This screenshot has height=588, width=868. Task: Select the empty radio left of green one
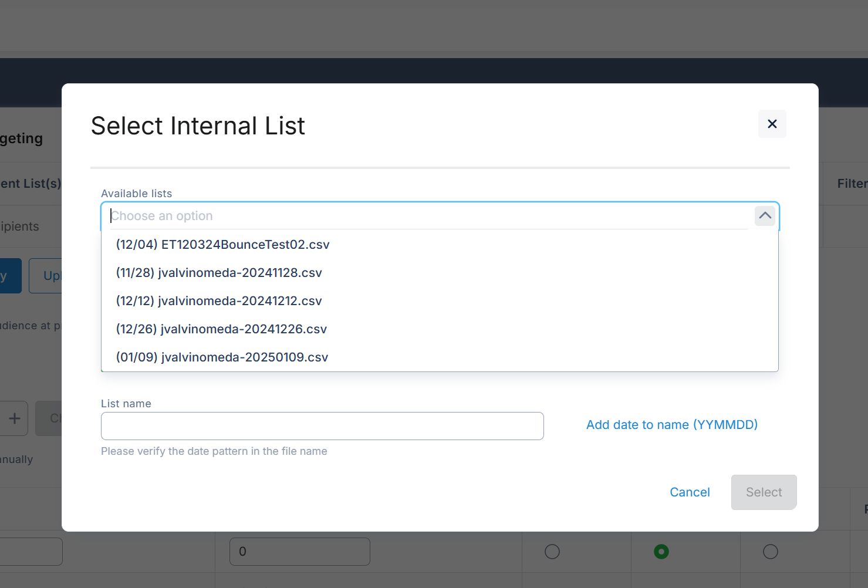point(552,552)
